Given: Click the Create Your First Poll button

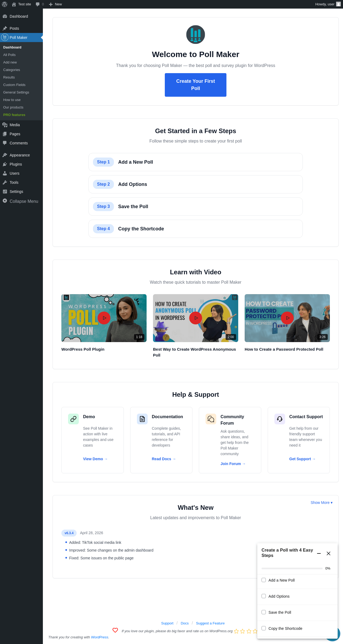Looking at the screenshot, I should tap(196, 85).
